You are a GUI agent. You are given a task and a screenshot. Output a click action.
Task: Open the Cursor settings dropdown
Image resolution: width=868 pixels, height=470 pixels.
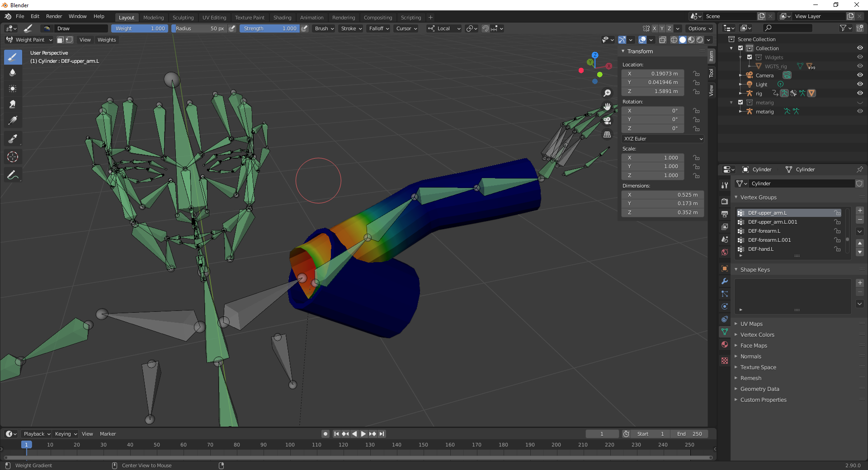click(x=406, y=28)
